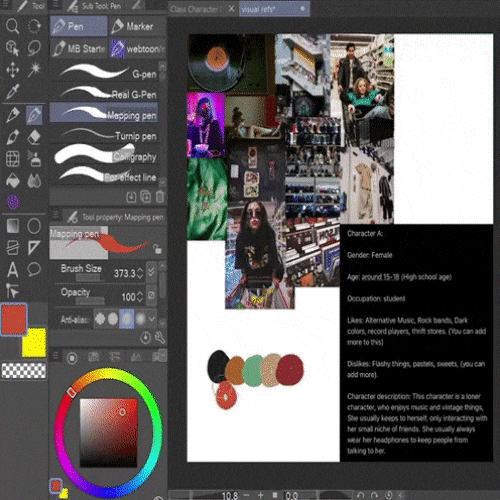The width and height of the screenshot is (500, 500).
Task: Switch to the MB Starter sub tool group
Action: 79,49
